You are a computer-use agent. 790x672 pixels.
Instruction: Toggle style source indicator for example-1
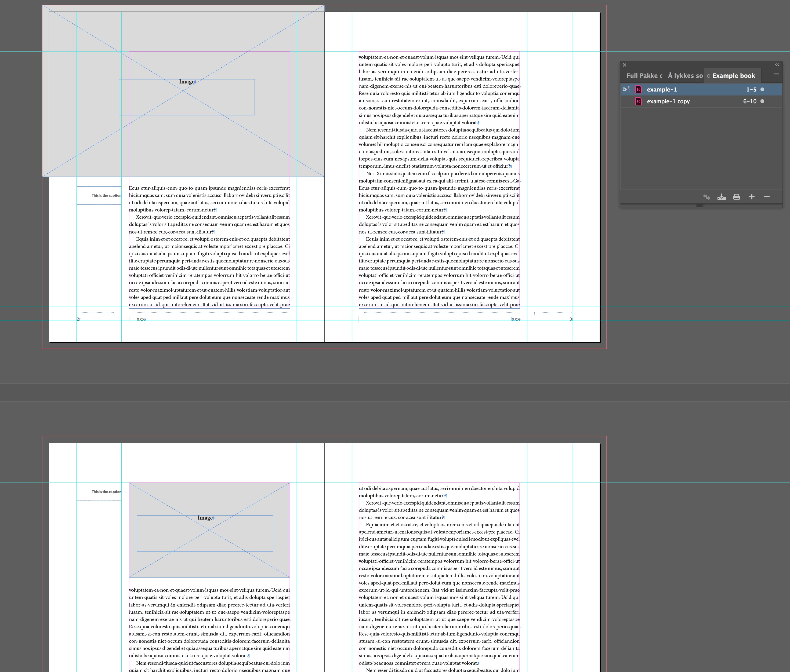(626, 90)
